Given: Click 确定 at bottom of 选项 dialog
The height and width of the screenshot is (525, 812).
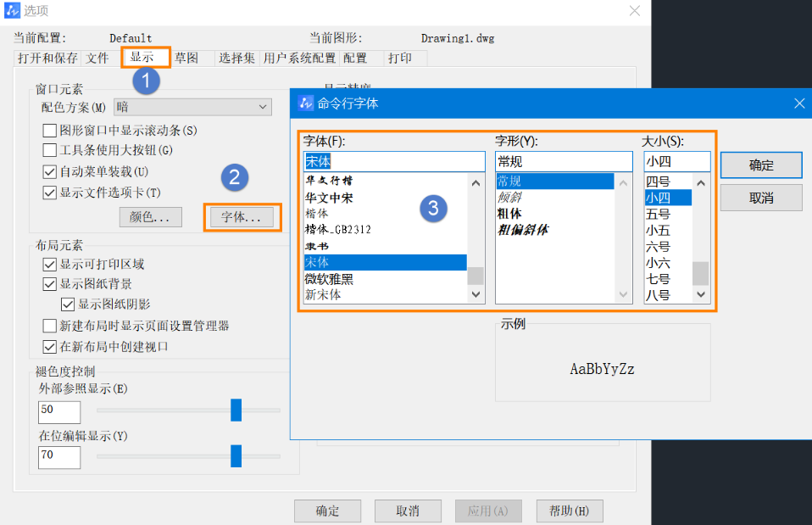Looking at the screenshot, I should point(328,511).
